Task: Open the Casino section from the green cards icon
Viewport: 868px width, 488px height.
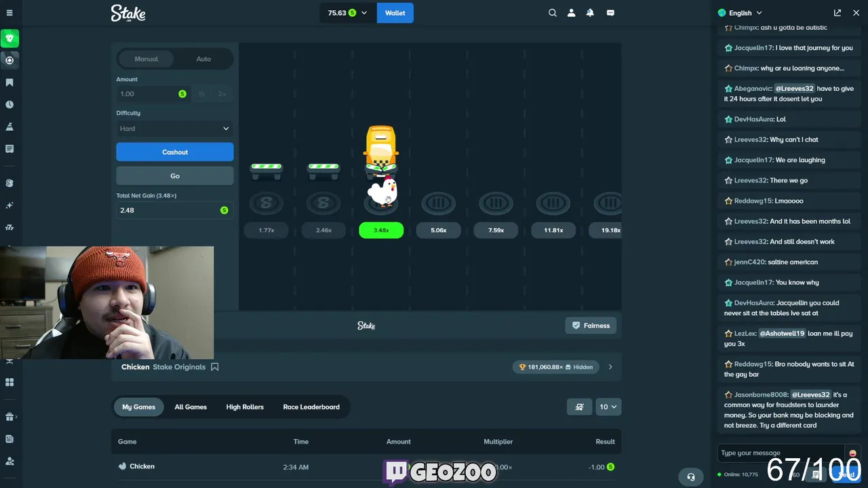Action: (9, 38)
